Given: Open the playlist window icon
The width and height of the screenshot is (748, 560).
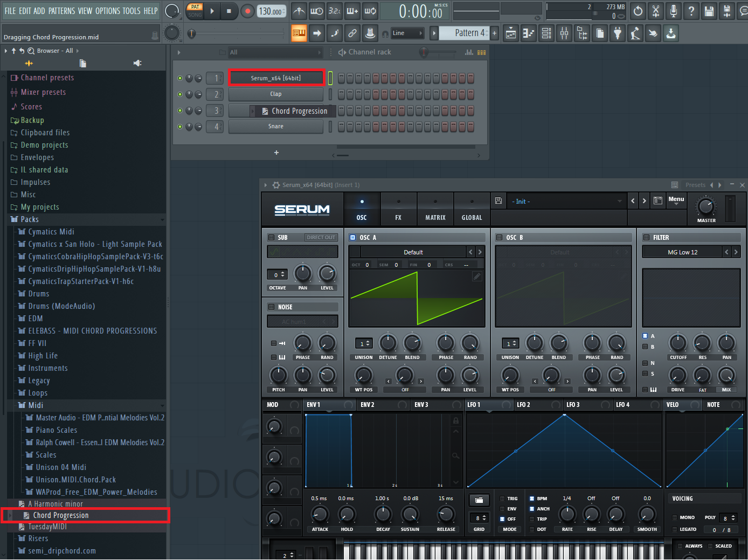Looking at the screenshot, I should (511, 33).
